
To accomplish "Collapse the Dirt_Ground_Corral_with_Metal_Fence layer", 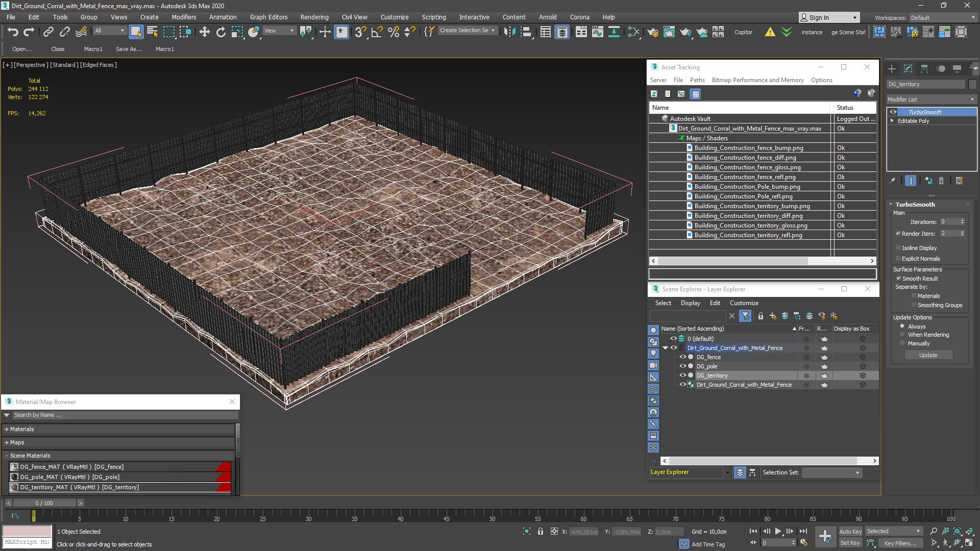I will [x=665, y=348].
